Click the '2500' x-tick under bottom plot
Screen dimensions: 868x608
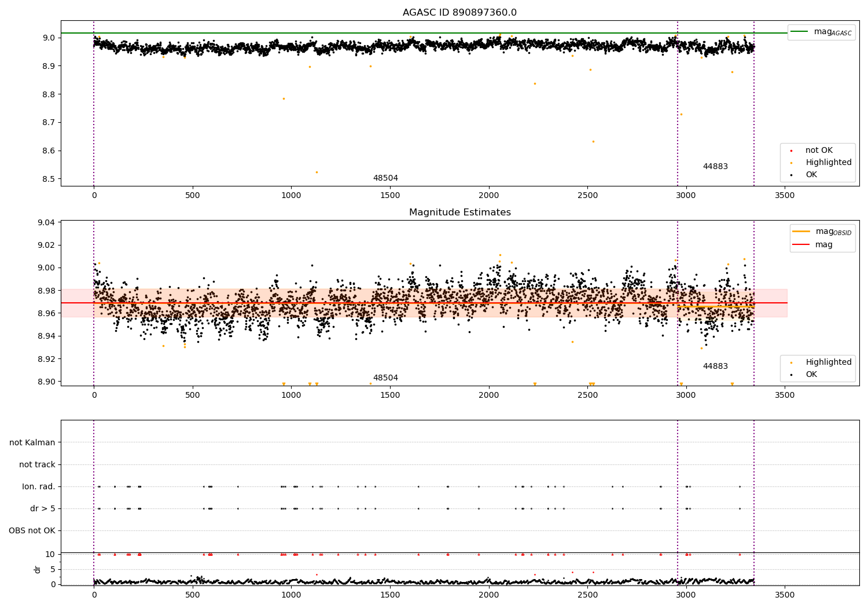click(x=587, y=595)
